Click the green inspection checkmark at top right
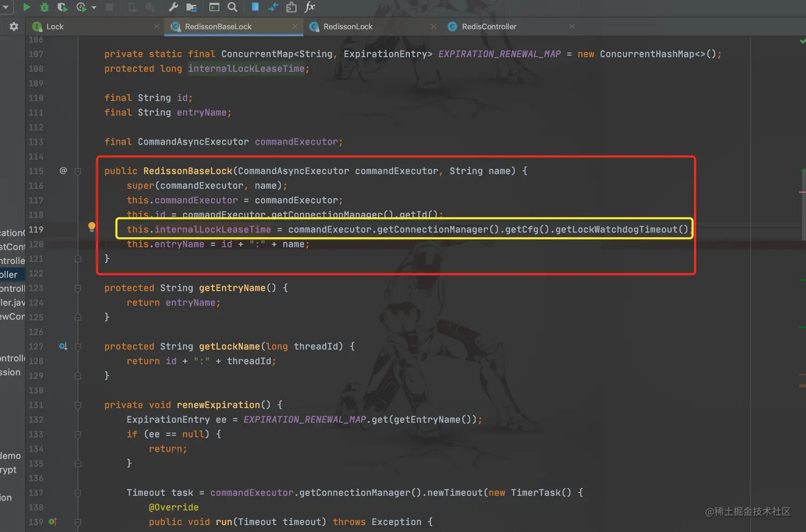This screenshot has width=806, height=532. (802, 41)
